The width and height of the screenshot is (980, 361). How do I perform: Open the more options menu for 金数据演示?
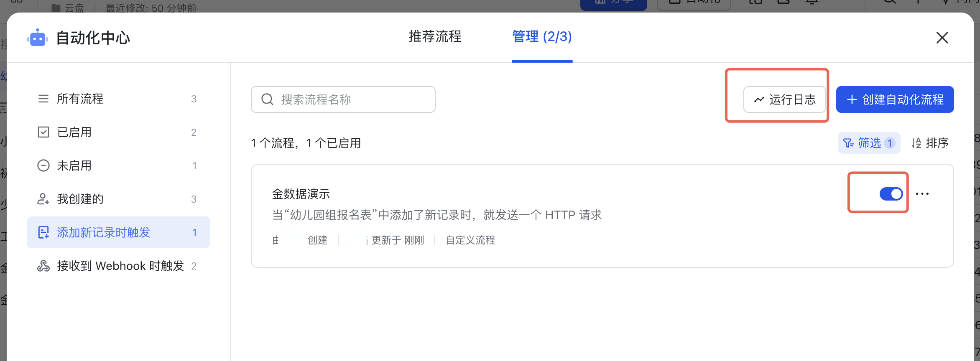pos(922,194)
